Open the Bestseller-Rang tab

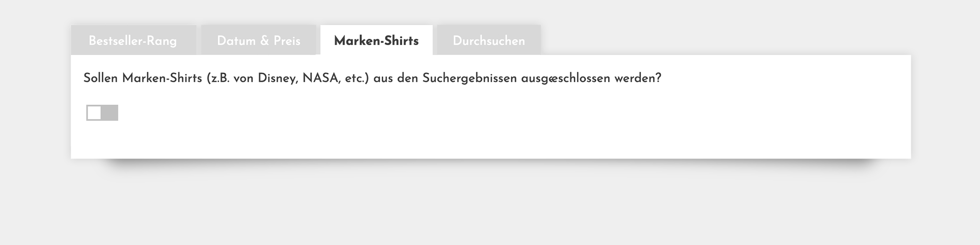(x=133, y=41)
